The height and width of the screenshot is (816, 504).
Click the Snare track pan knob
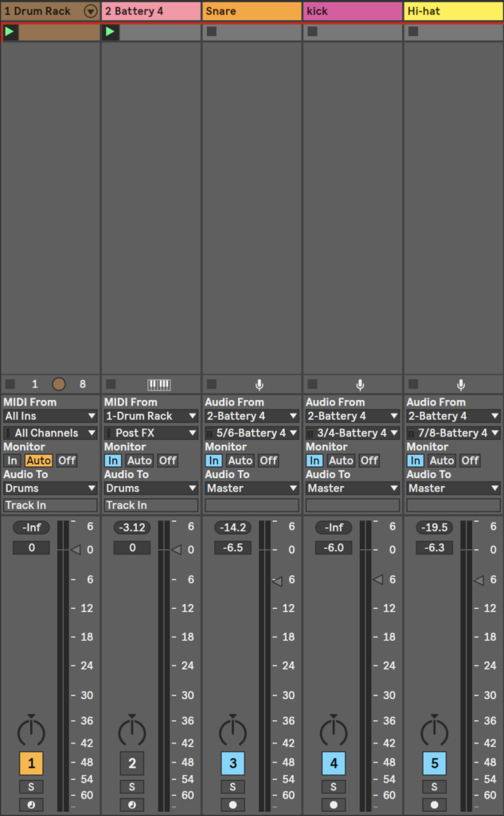click(232, 731)
